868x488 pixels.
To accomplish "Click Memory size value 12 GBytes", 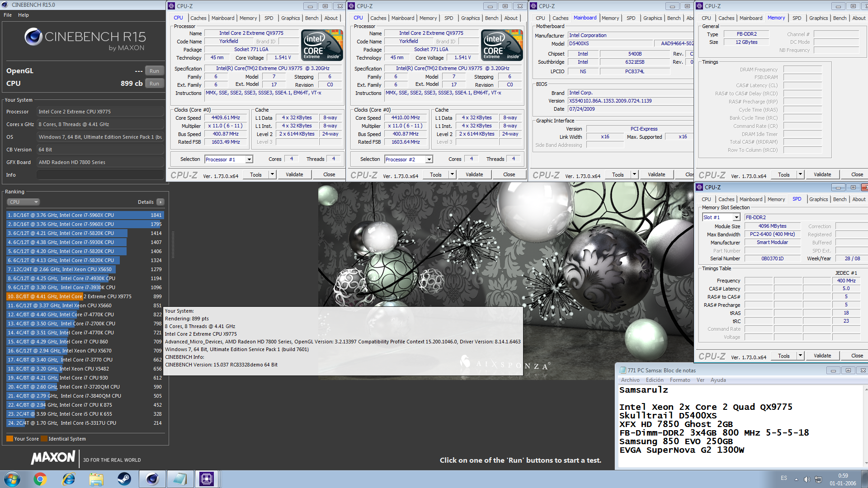I will (746, 42).
